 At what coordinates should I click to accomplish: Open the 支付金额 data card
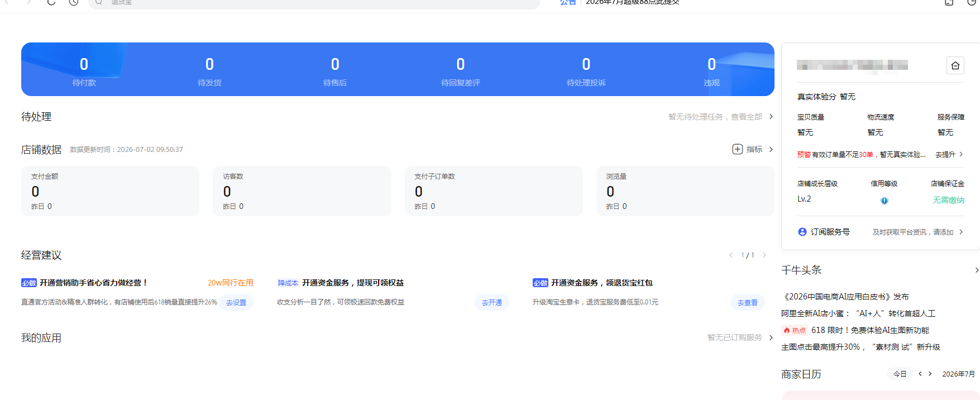coord(110,191)
